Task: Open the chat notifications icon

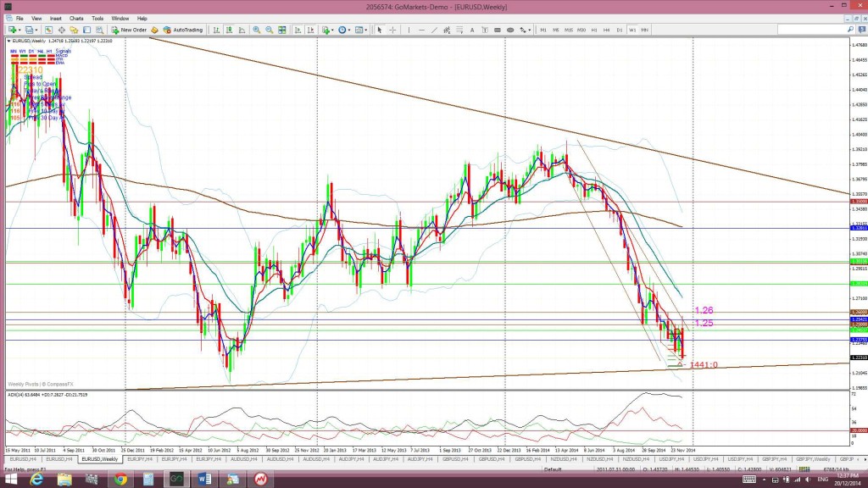Action: coord(862,30)
